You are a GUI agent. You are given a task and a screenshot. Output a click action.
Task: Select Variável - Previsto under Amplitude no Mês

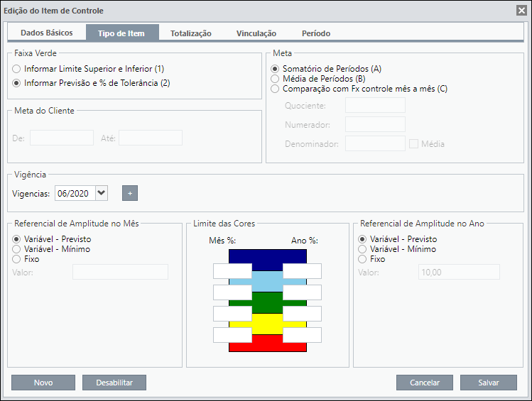coord(52,239)
